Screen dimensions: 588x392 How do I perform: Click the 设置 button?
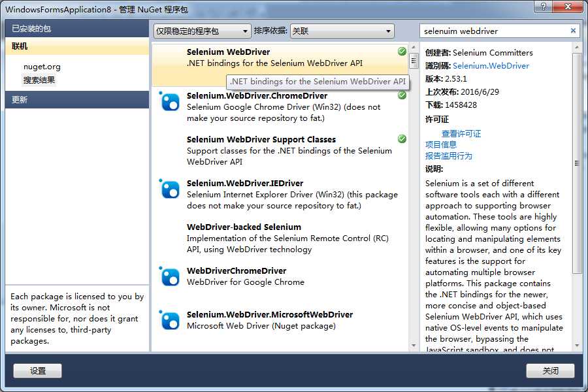[x=37, y=370]
